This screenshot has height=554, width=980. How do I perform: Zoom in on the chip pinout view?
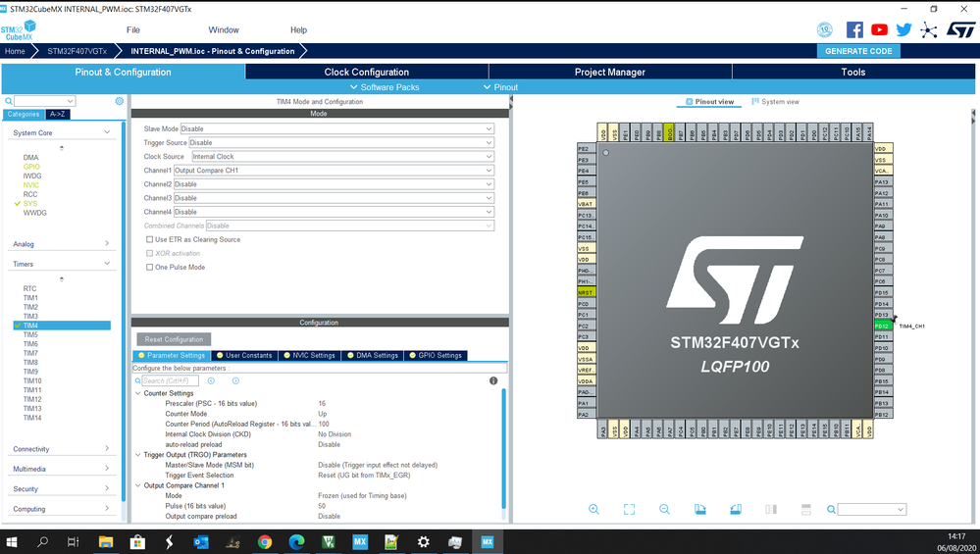tap(593, 510)
